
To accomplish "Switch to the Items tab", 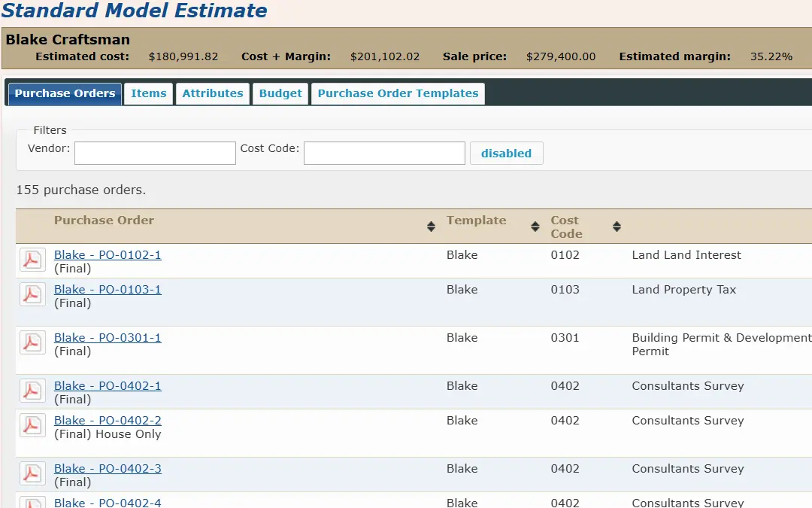I will point(149,94).
